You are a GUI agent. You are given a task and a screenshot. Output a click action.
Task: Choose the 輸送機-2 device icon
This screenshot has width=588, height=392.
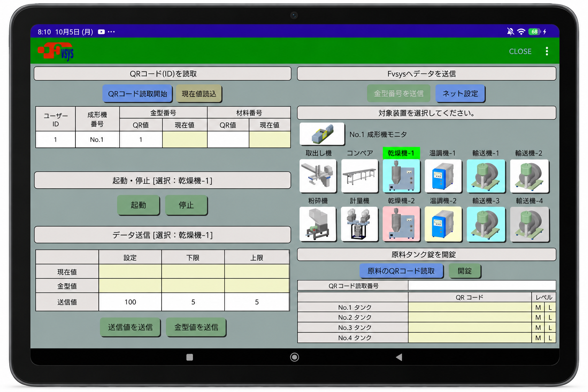(x=529, y=176)
